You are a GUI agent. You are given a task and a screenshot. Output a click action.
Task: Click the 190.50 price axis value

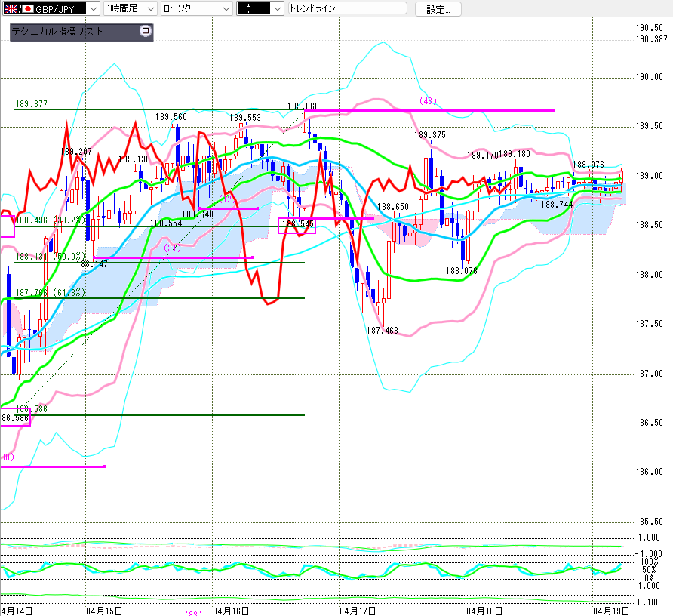click(x=650, y=28)
